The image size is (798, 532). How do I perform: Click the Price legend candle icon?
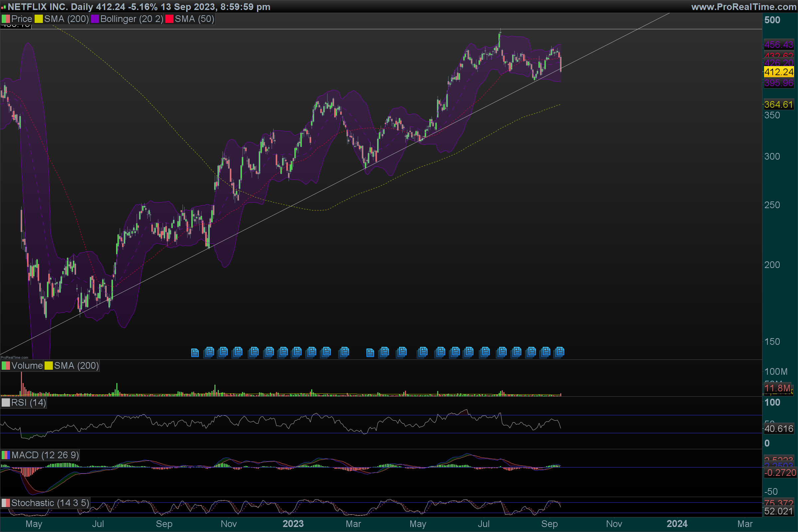point(5,19)
